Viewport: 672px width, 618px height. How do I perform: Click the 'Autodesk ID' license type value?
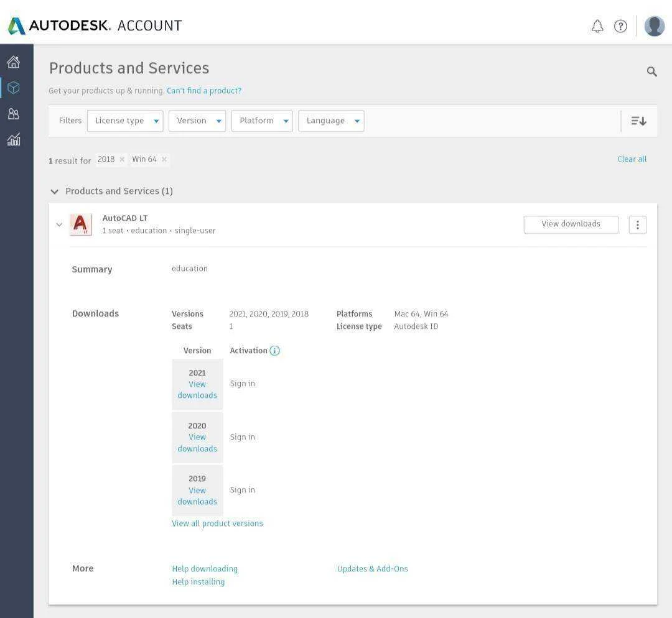(x=416, y=326)
